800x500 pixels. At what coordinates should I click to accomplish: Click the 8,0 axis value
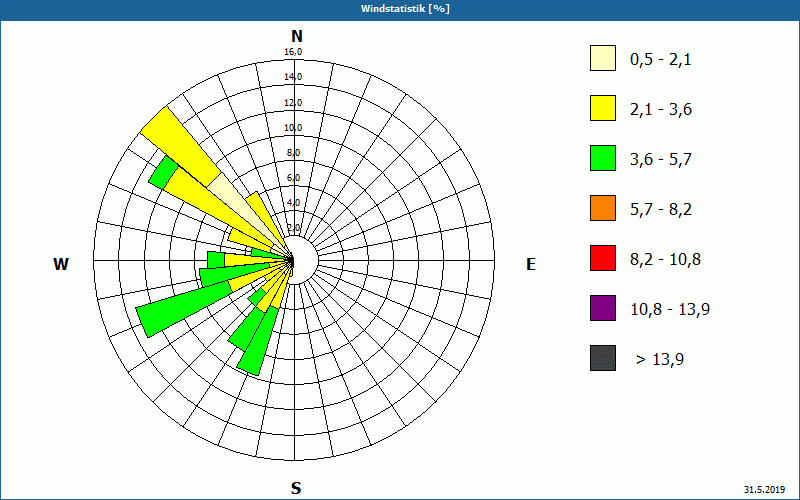(x=294, y=153)
